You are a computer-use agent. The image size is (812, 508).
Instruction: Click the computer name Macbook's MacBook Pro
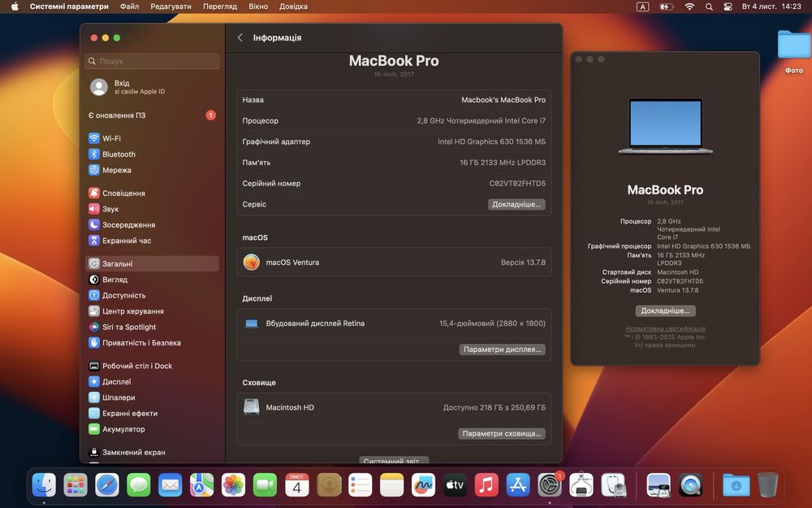[503, 99]
